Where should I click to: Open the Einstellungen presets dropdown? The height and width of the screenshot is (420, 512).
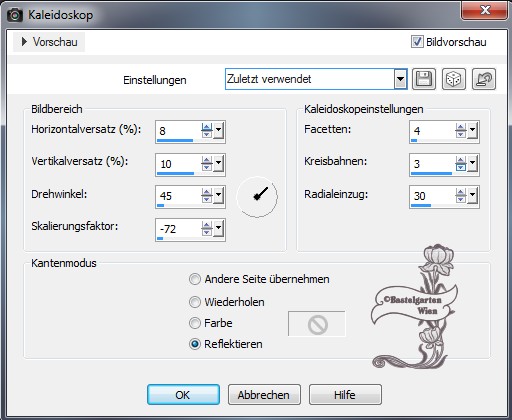click(x=400, y=79)
